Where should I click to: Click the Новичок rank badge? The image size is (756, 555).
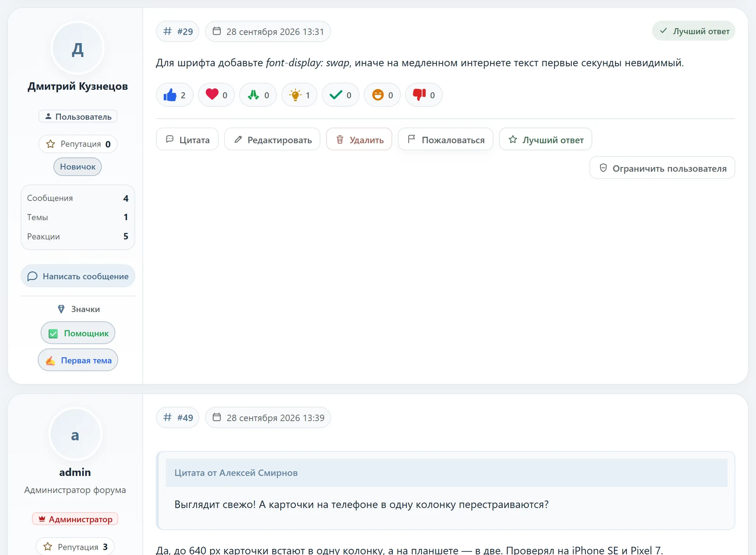[x=77, y=166]
